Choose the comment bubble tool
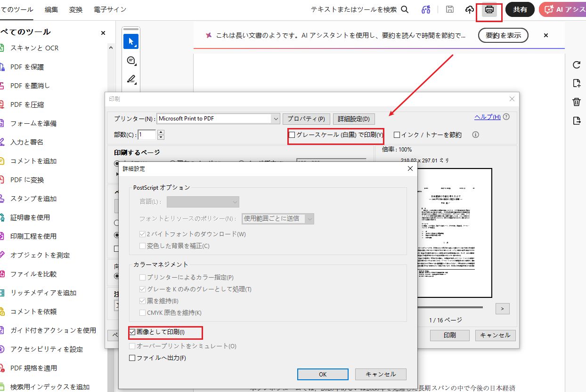The height and width of the screenshot is (392, 586). pyautogui.click(x=131, y=61)
